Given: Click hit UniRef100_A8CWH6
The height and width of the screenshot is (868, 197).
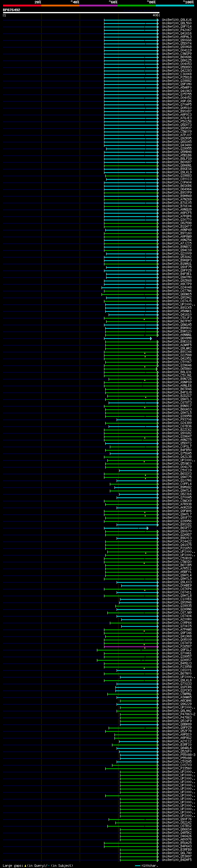Looking at the screenshot, I should click(176, 701).
